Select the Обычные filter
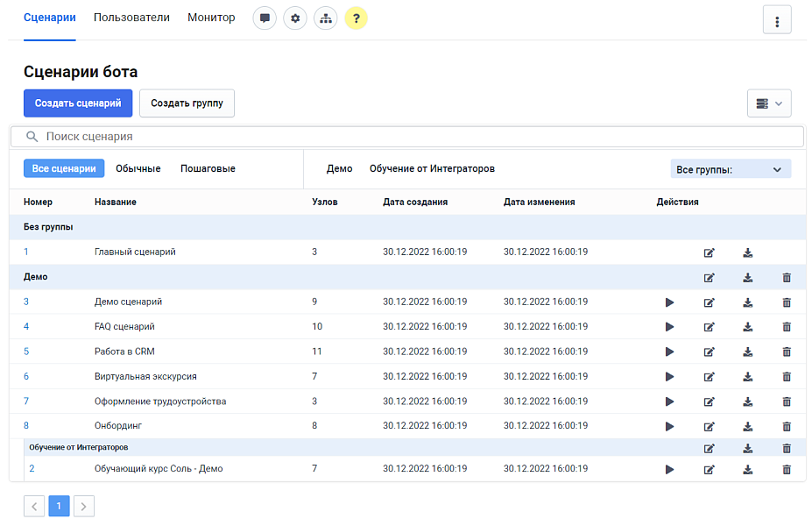812x526 pixels. click(x=138, y=168)
